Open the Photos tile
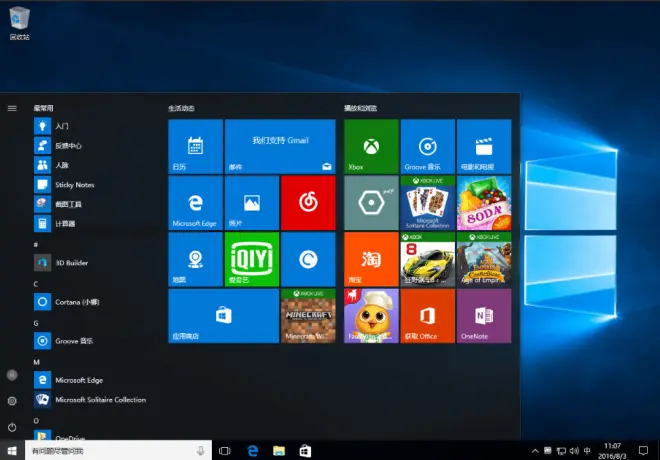660x460 pixels. (252, 203)
